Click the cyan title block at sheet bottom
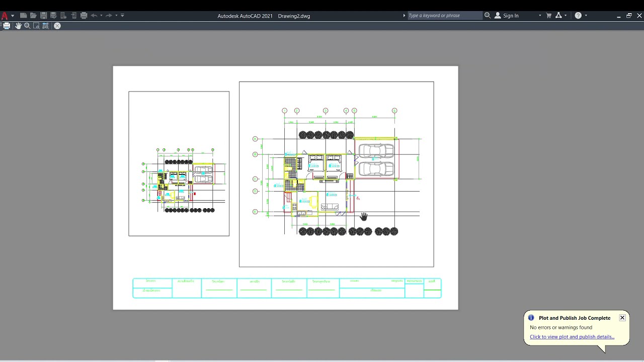This screenshot has height=362, width=644. pyautogui.click(x=287, y=288)
